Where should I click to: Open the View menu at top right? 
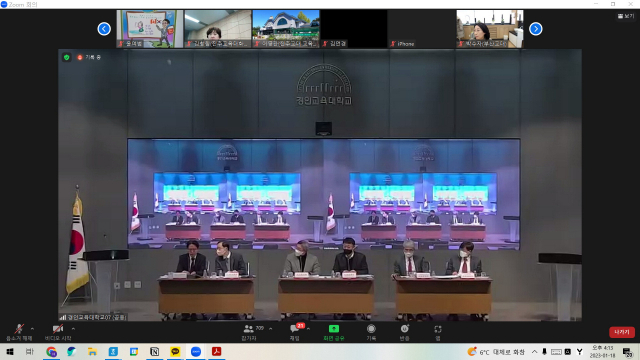tap(626, 16)
